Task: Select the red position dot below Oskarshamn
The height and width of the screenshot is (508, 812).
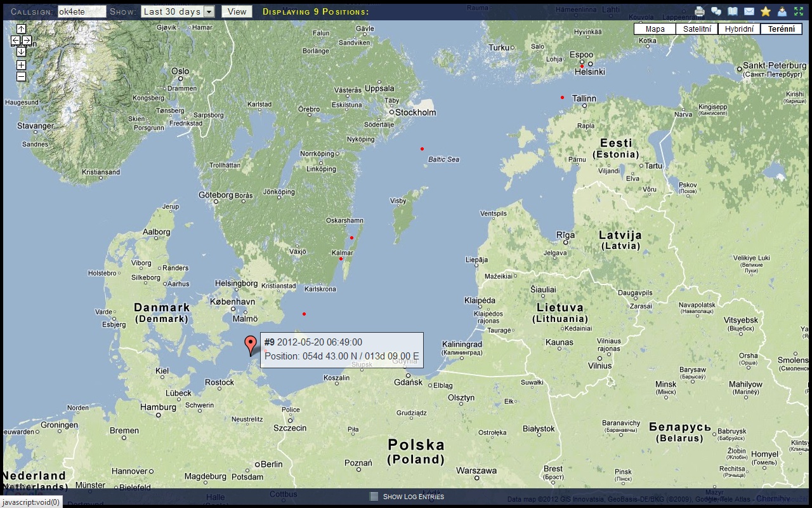Action: tap(351, 237)
